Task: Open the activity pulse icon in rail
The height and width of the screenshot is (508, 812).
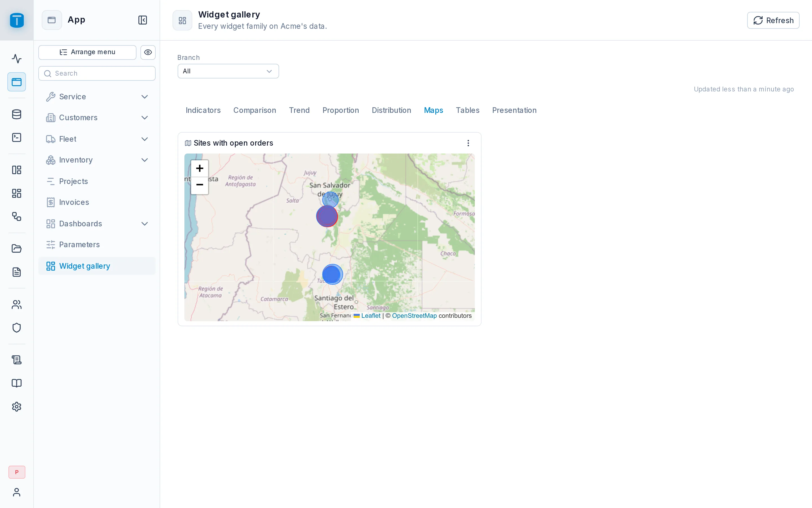Action: pyautogui.click(x=16, y=59)
